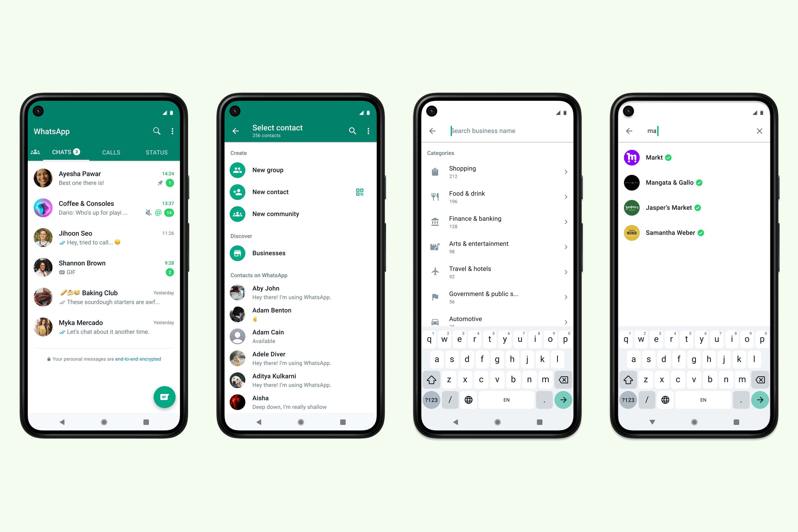Tap the search icon on Select contact screen

[351, 129]
